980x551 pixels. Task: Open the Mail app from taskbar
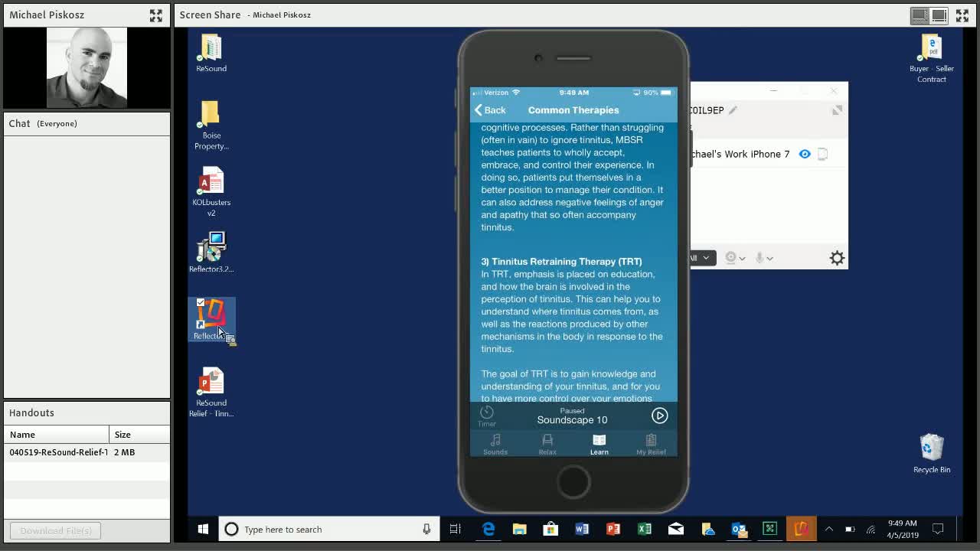pos(676,529)
